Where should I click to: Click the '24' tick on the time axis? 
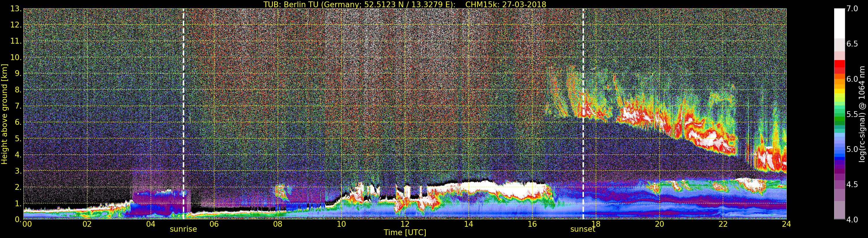click(x=786, y=224)
